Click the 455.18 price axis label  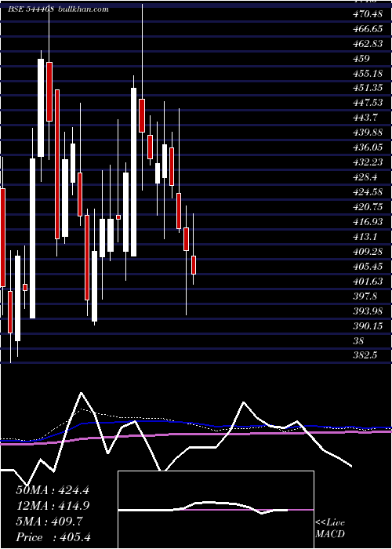tap(368, 74)
